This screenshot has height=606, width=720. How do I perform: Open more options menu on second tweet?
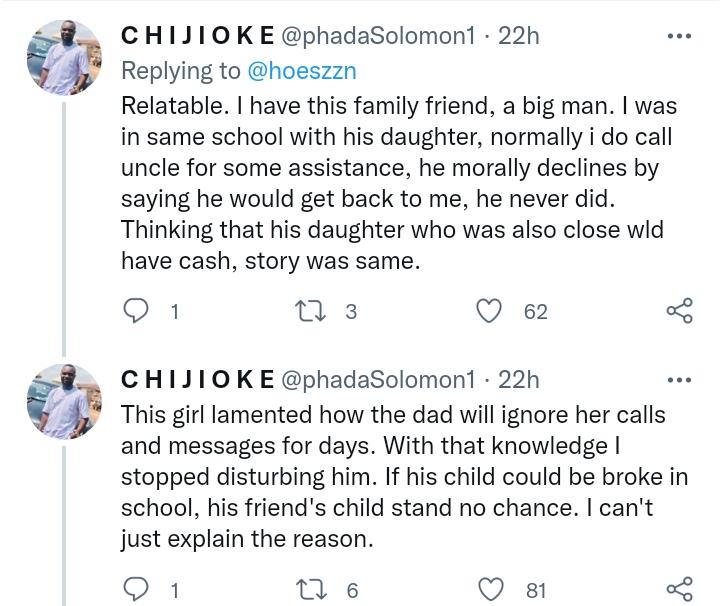(x=679, y=380)
